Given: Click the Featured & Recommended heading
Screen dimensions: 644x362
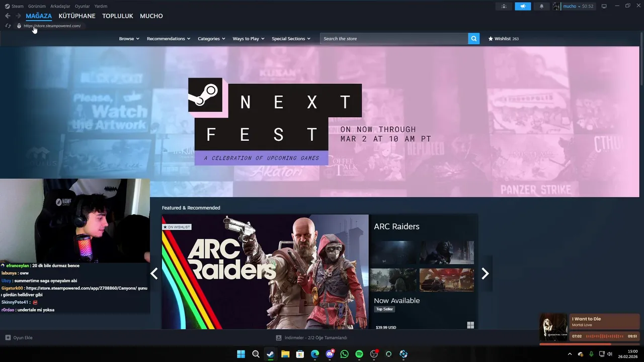Looking at the screenshot, I should pyautogui.click(x=191, y=208).
